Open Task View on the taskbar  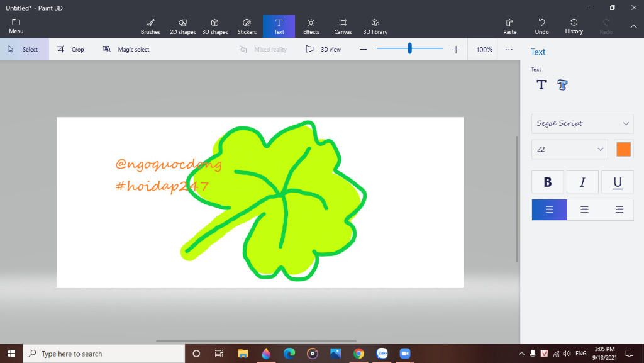(219, 354)
